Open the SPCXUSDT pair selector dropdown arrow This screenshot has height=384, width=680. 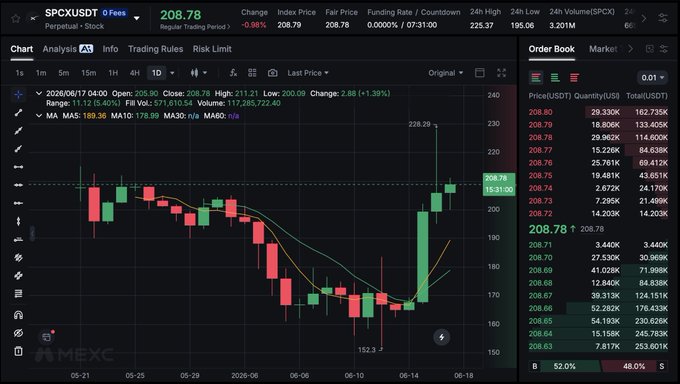(x=137, y=19)
